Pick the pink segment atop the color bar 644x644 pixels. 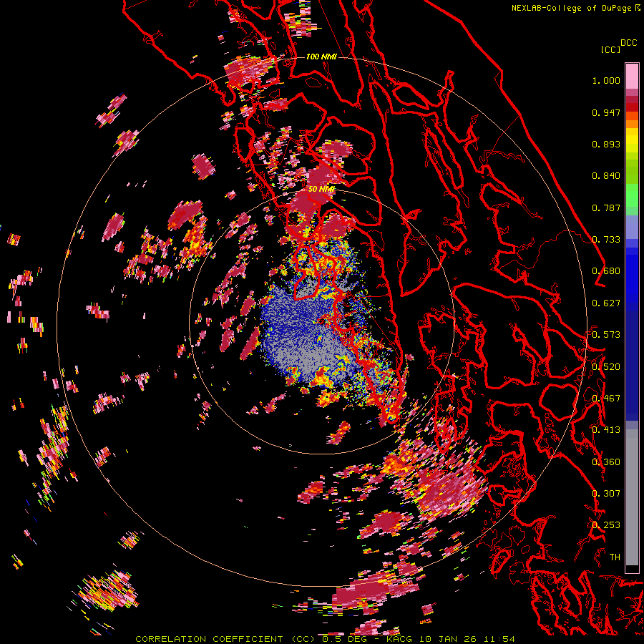[632, 76]
